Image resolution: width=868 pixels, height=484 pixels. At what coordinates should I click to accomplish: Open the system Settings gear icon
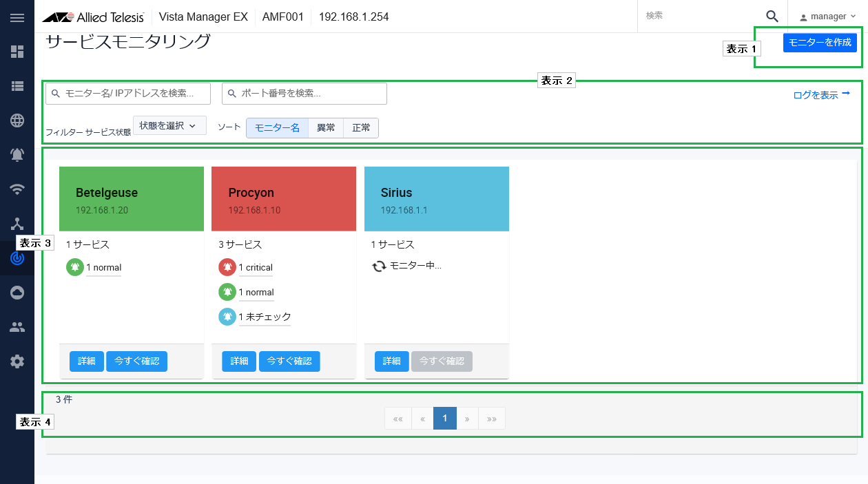coord(17,361)
